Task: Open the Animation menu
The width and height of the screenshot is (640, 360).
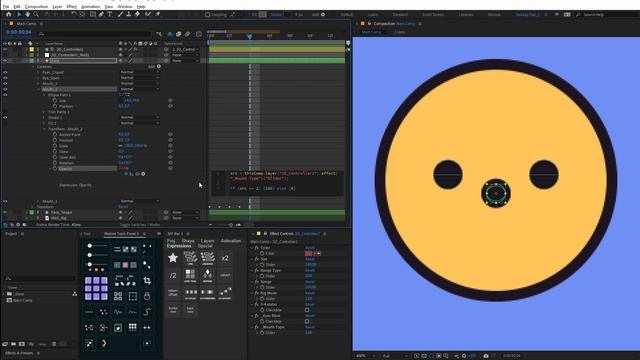Action: point(90,7)
